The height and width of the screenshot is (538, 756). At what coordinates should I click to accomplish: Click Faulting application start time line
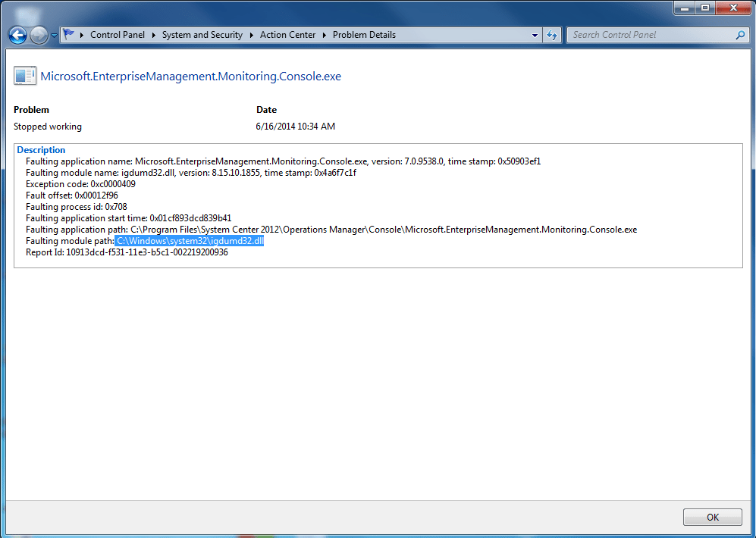(129, 218)
